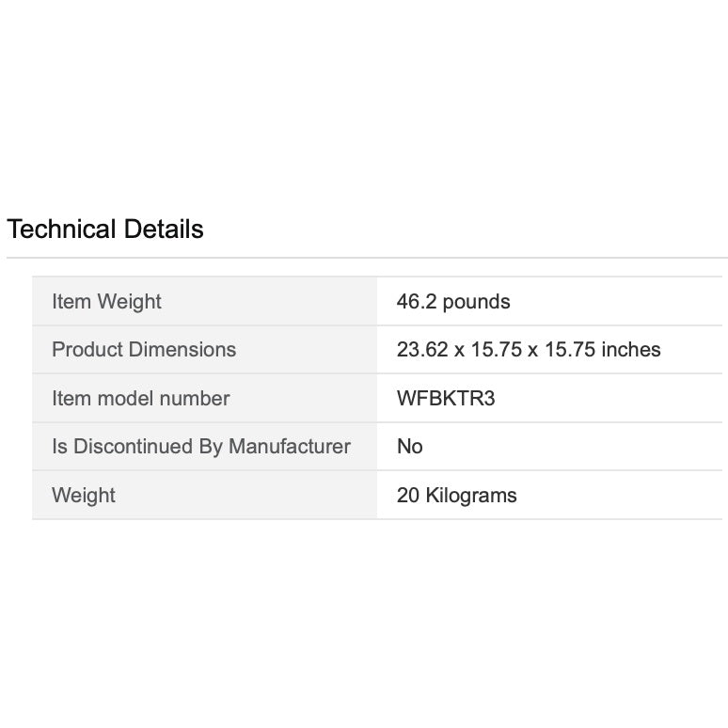Click the word inches in the dimensions value
728x728 pixels.
[x=631, y=350]
